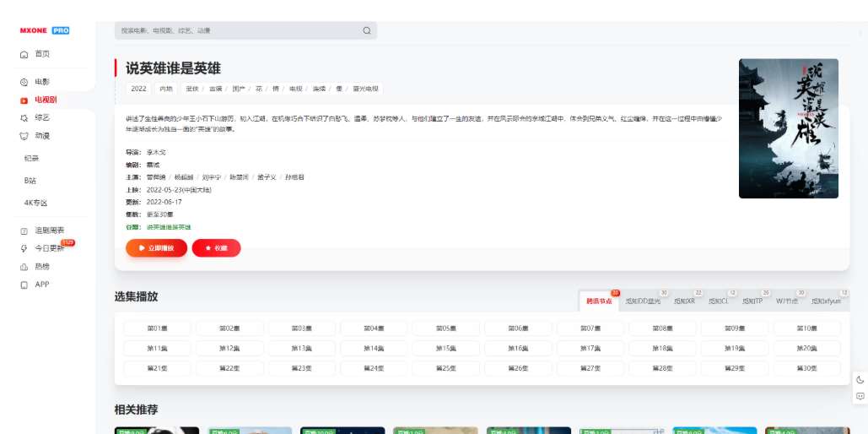Image resolution: width=868 pixels, height=434 pixels.
Task: Click the search magnifier icon
Action: coord(366,30)
